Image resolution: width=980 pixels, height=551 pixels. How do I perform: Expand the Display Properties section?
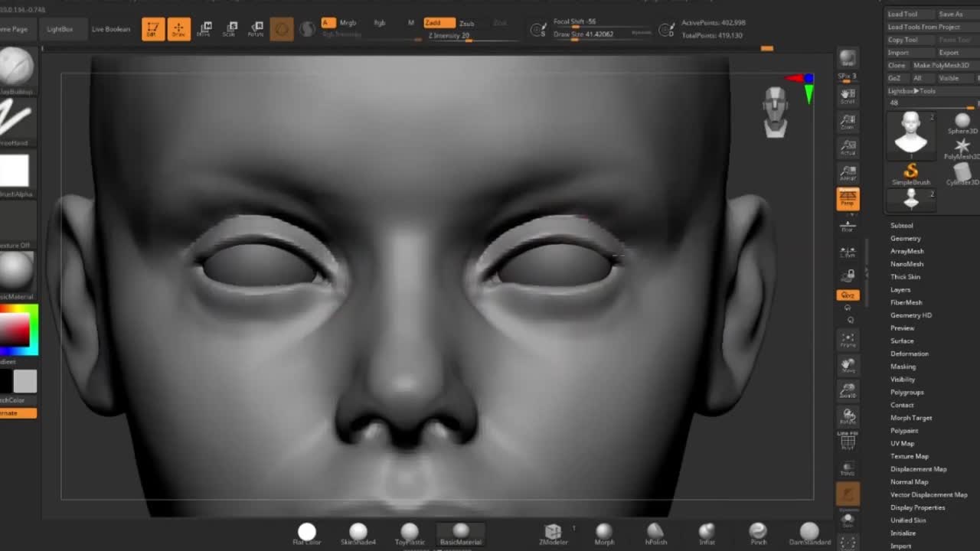(x=917, y=507)
